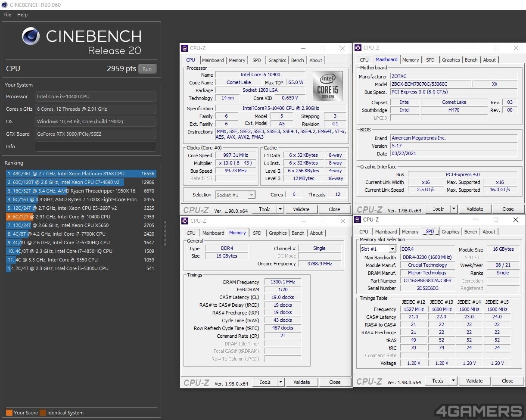The image size is (526, 420).
Task: Open the Help menu in Cinebench
Action: [x=22, y=15]
